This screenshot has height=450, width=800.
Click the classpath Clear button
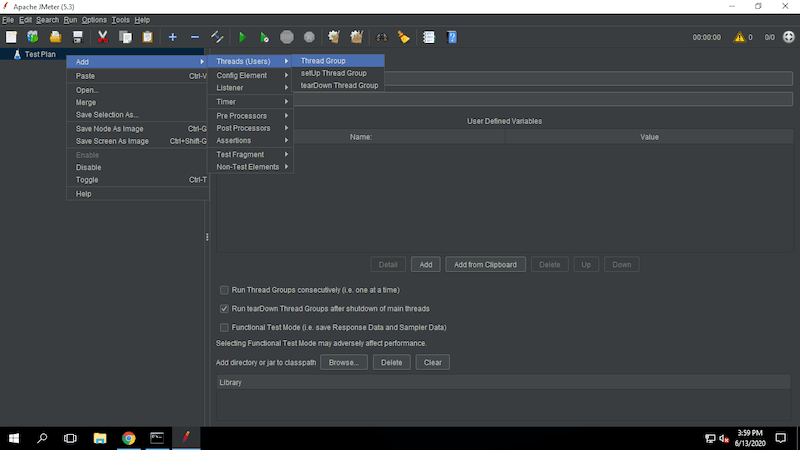pos(433,363)
